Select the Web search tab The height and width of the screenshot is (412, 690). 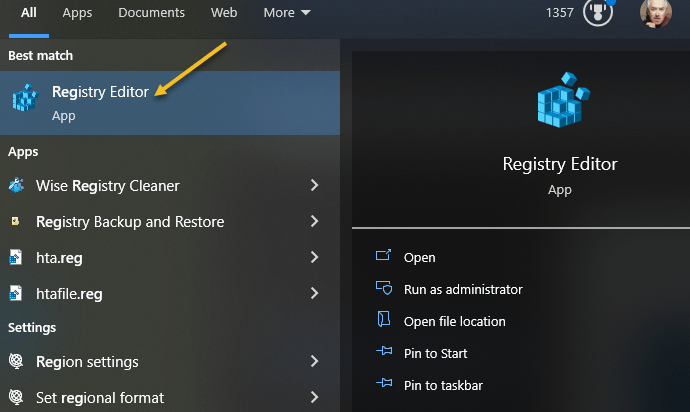tap(224, 13)
